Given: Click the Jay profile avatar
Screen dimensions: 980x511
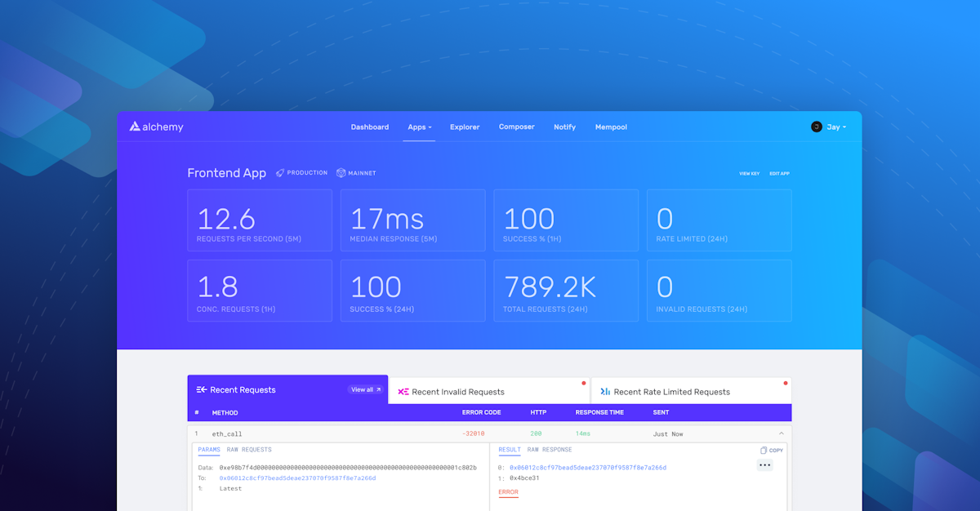Looking at the screenshot, I should (x=815, y=127).
